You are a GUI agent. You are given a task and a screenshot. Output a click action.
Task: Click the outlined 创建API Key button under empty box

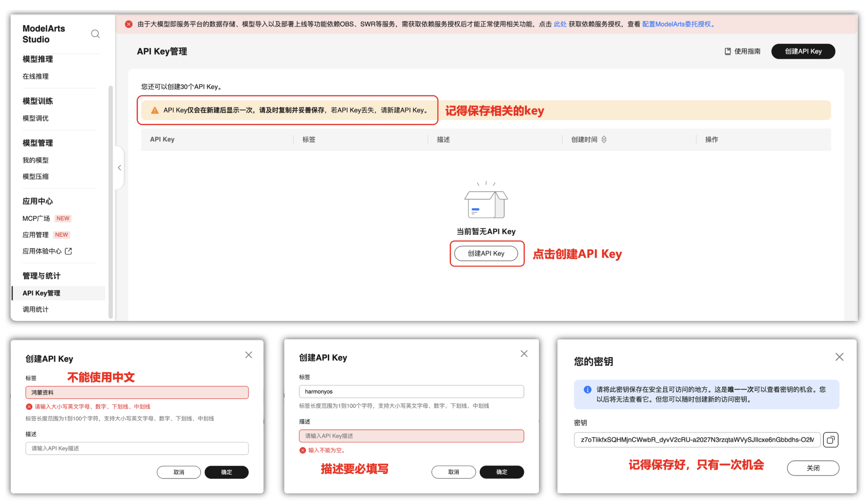[486, 254]
